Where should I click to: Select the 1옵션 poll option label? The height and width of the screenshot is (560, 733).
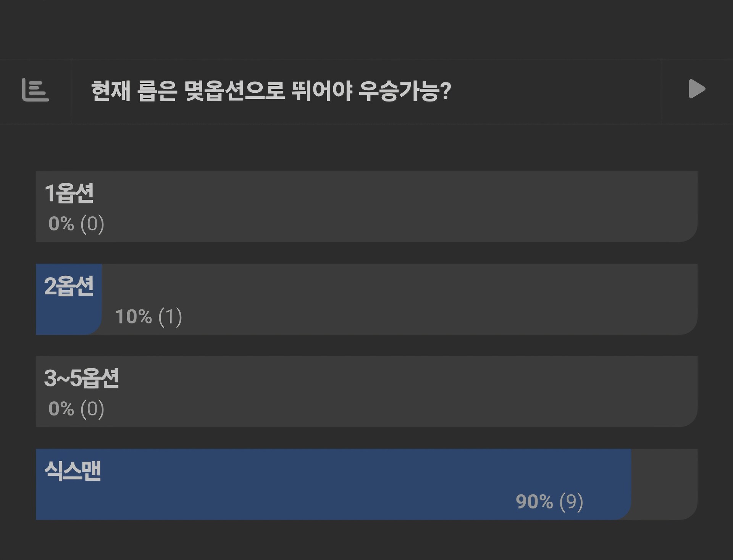(69, 193)
